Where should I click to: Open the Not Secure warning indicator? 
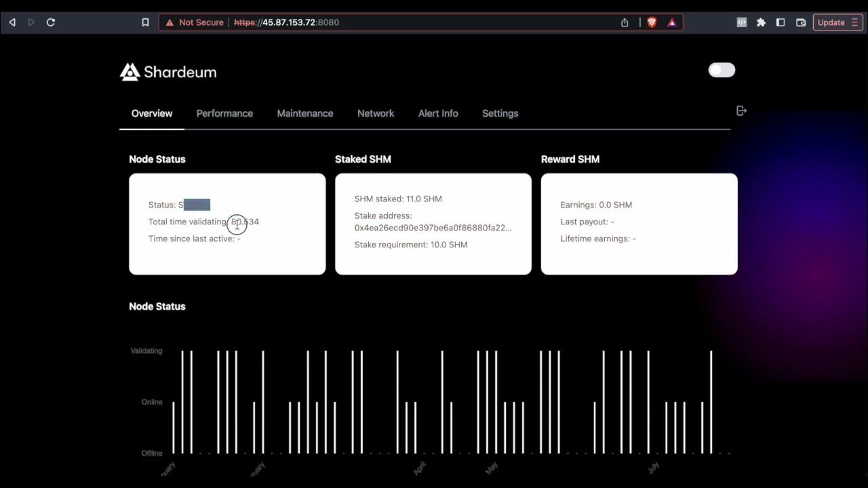195,22
